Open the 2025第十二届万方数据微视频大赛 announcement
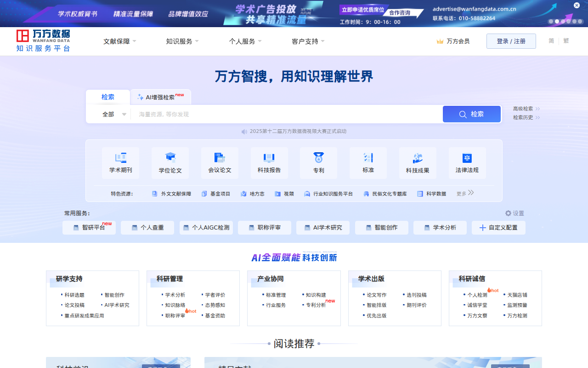 click(x=298, y=132)
